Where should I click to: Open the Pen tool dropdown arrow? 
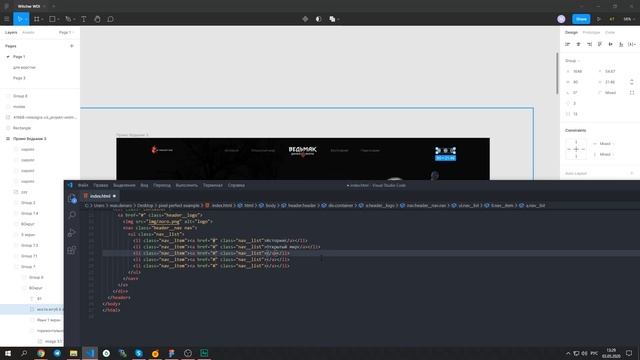tap(74, 19)
